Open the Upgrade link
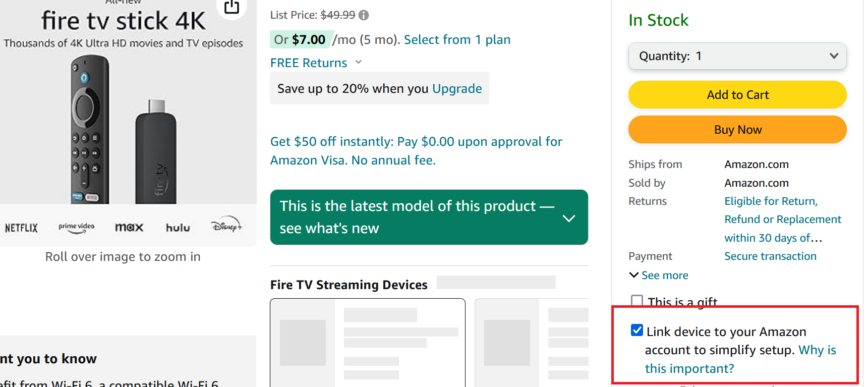This screenshot has width=868, height=387. coord(457,89)
